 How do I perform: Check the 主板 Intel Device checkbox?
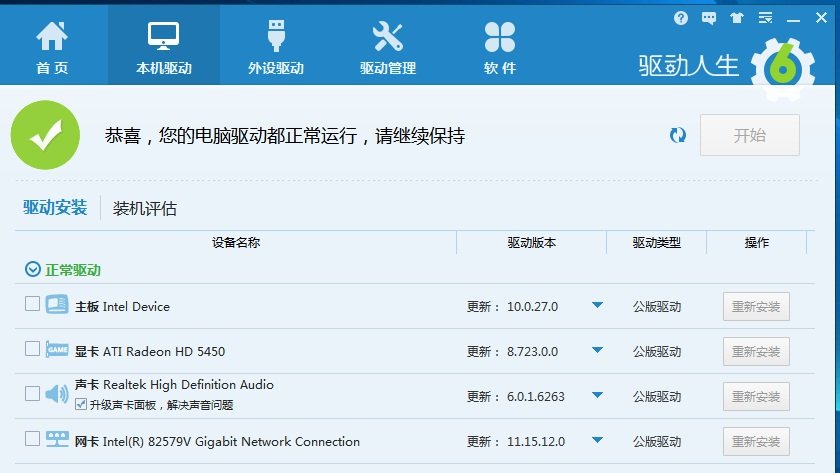[x=32, y=304]
